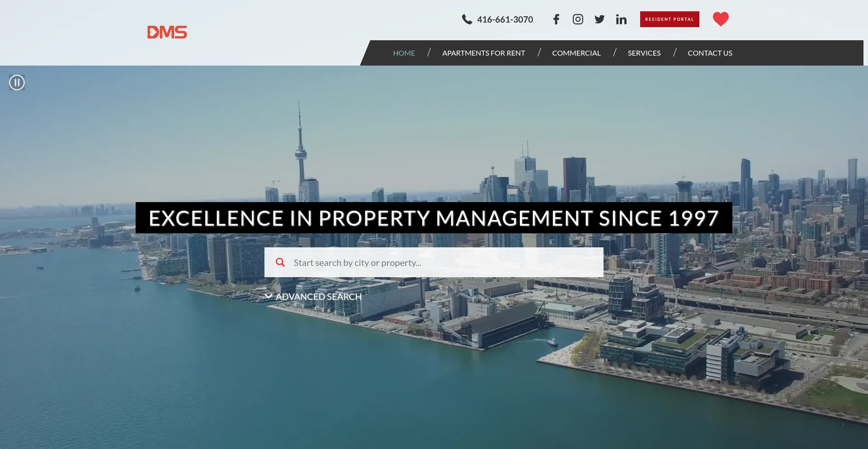Click inside the city or property search field
Image resolution: width=868 pixels, height=449 pixels.
tap(434, 262)
